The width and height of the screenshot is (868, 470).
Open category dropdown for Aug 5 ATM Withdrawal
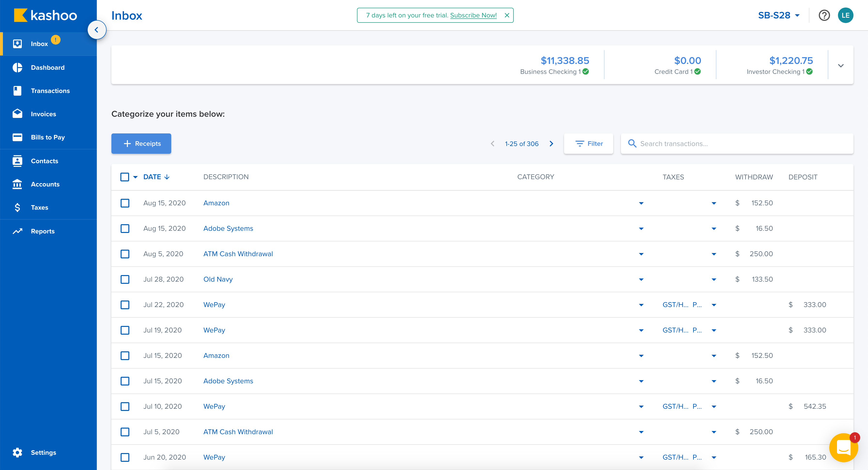(641, 254)
